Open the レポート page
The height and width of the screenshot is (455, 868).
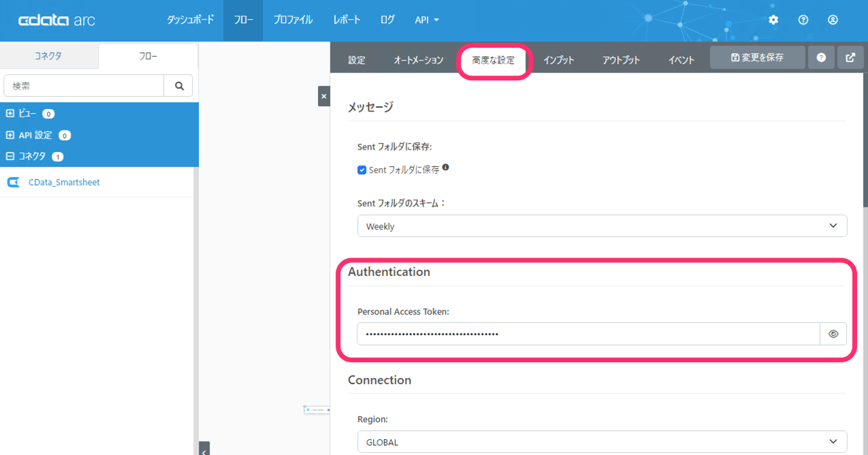347,20
